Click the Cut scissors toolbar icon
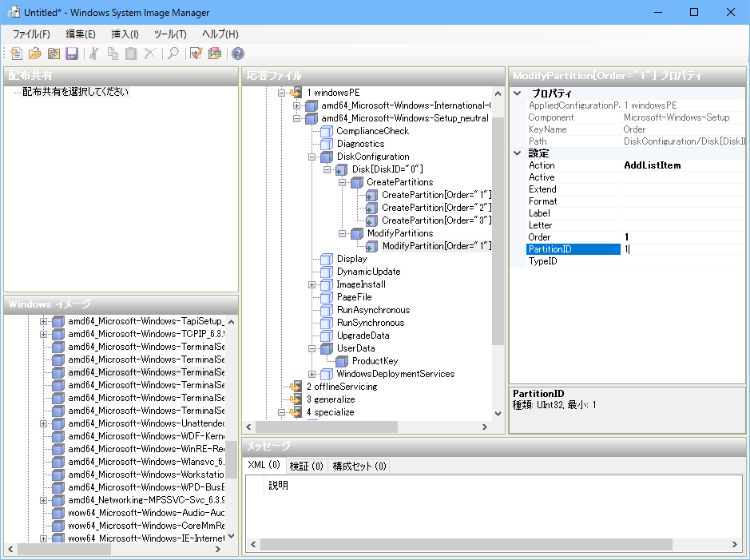 (93, 54)
